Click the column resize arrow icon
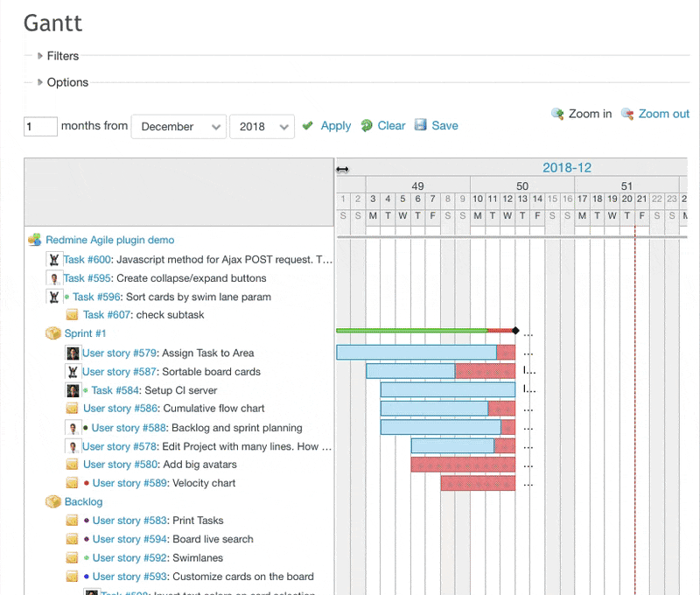Screen dimensions: 700x595 pos(342,169)
